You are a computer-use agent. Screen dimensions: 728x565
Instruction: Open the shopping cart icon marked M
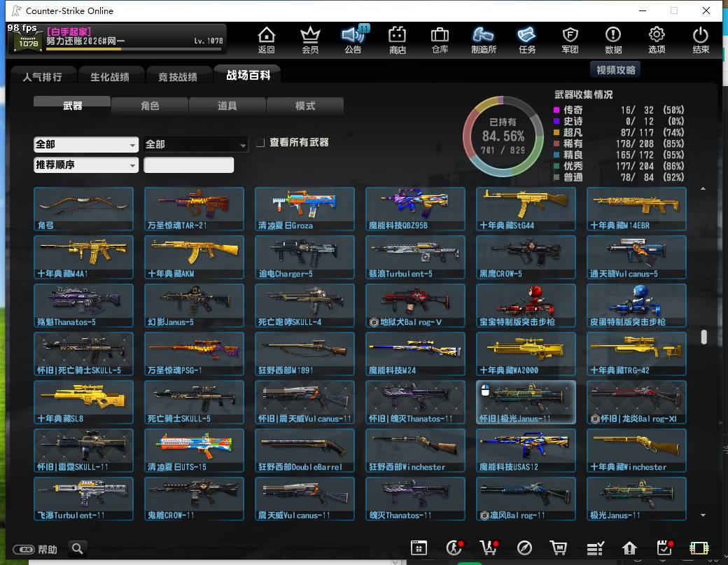559,548
